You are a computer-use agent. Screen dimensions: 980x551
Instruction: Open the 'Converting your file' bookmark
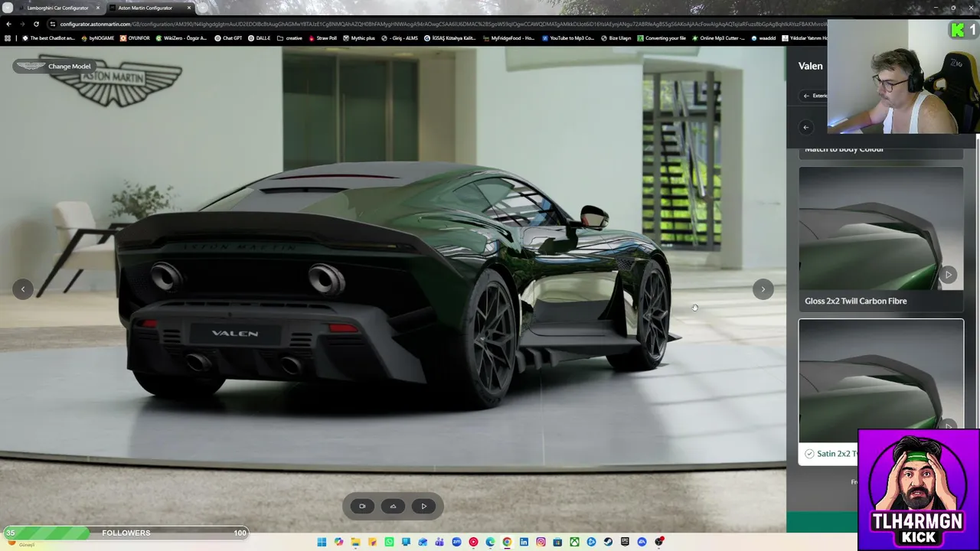(661, 38)
